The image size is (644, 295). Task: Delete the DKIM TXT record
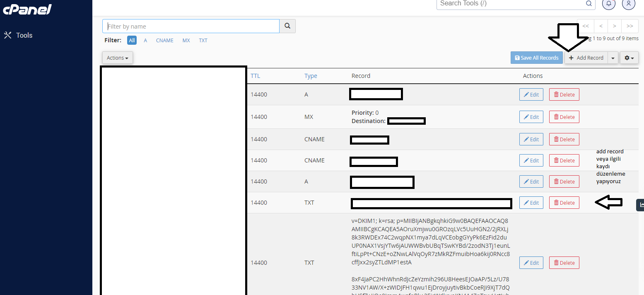click(x=564, y=263)
